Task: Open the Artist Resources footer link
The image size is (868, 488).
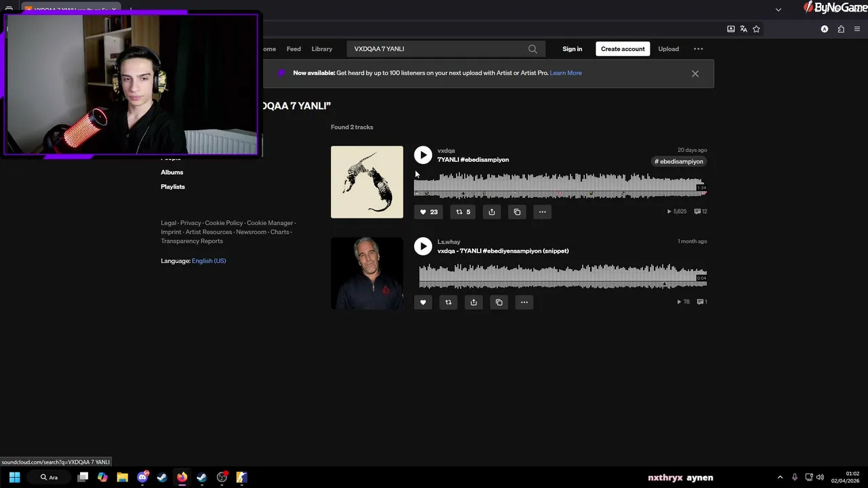Action: (x=209, y=232)
